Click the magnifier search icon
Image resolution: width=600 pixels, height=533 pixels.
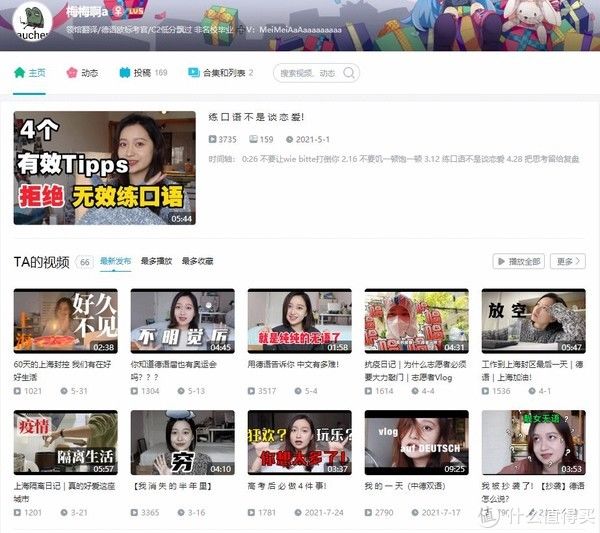click(349, 73)
